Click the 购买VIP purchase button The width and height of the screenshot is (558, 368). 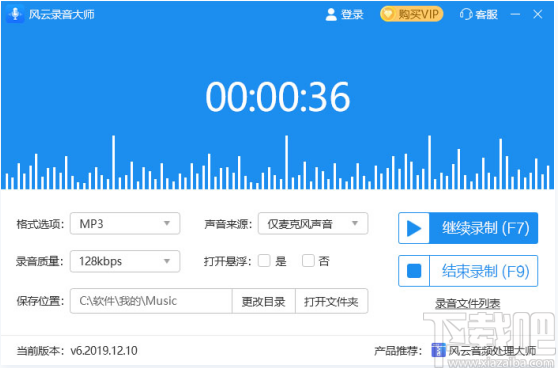point(411,14)
